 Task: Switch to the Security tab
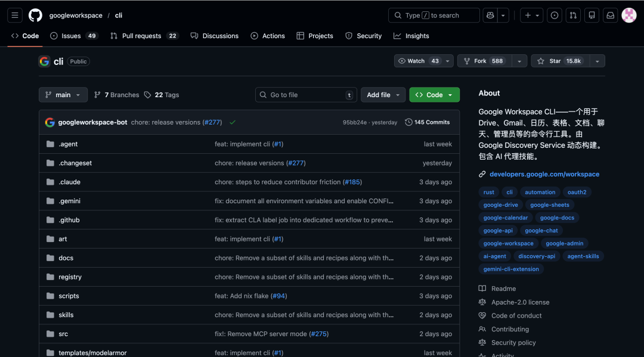[364, 36]
